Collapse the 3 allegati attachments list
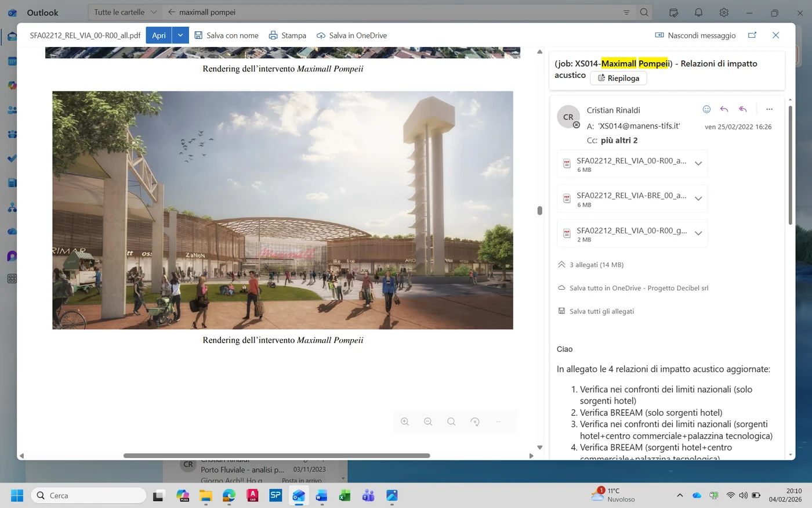 (590, 265)
